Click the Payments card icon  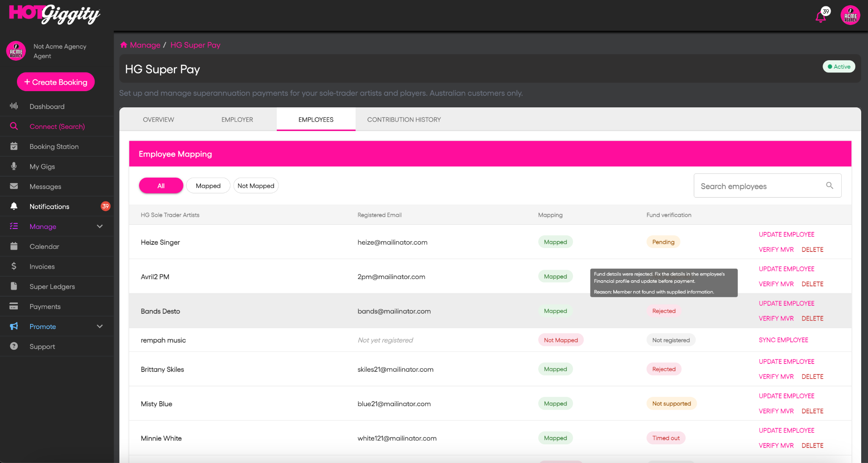pos(14,306)
